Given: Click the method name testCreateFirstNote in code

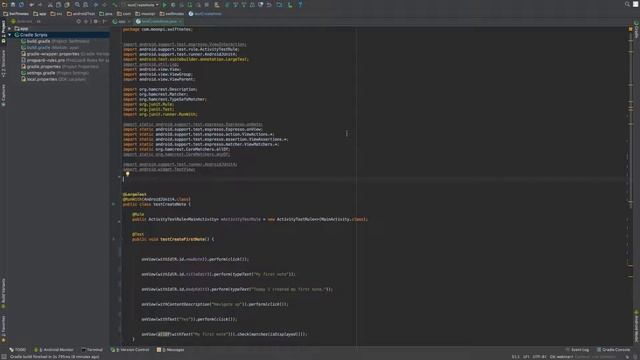Looking at the screenshot, I should pos(183,239).
